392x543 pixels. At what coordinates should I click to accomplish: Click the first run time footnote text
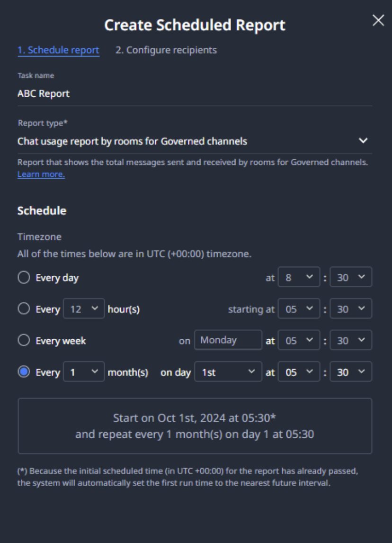pyautogui.click(x=188, y=477)
